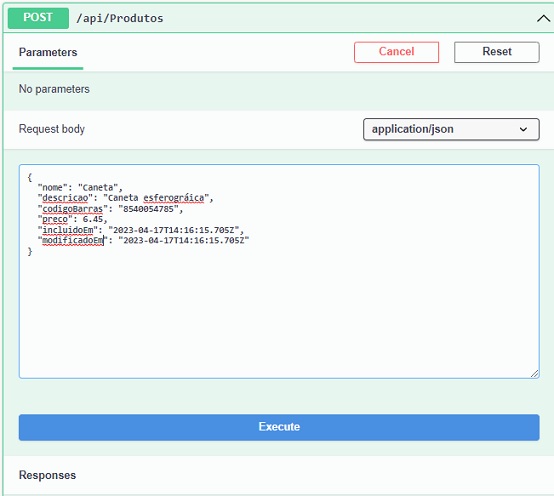Click the No parameters text
This screenshot has width=554, height=496.
point(54,89)
